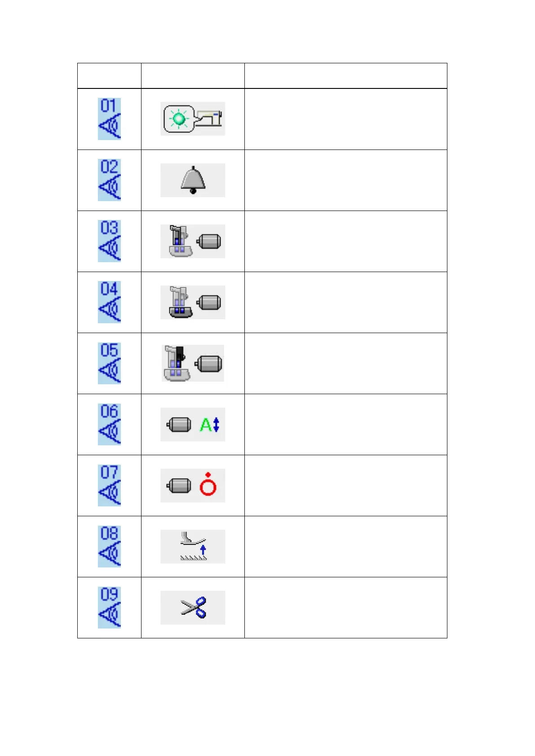The image size is (535, 756).
Task: Click the presser foot motor icon in row 03
Action: [193, 241]
